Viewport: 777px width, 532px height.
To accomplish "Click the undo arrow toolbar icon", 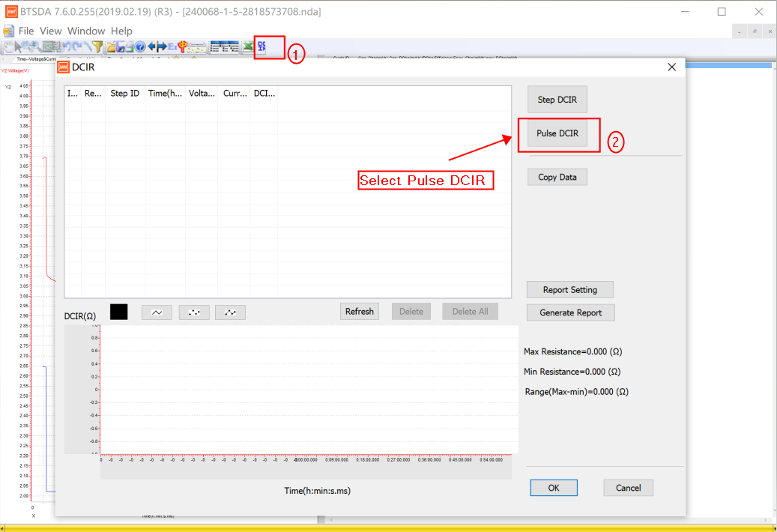I will coord(68,46).
